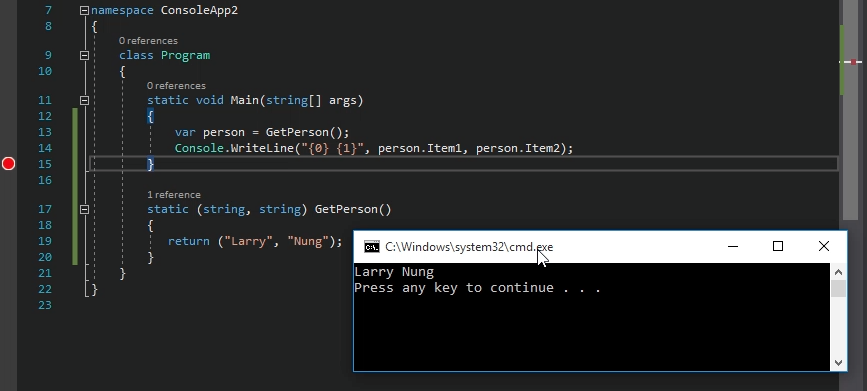Remove the red breakpoint on line 15
Viewport: 867px width, 391px height.
point(8,164)
